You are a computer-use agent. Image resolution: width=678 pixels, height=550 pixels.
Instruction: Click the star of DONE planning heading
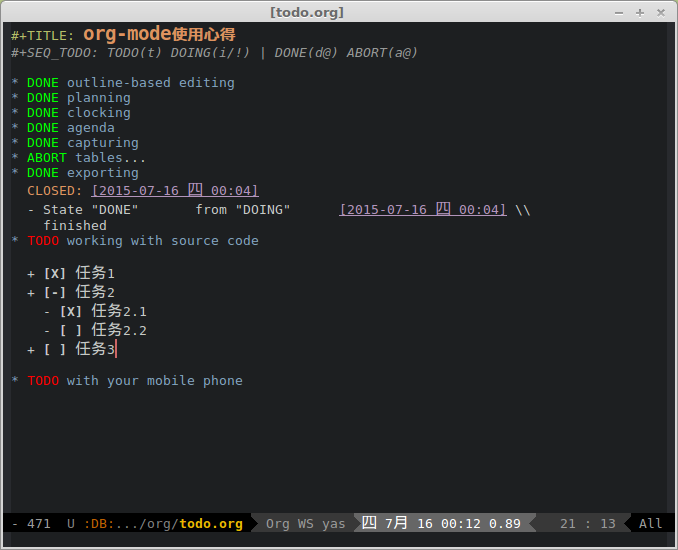[x=15, y=97]
